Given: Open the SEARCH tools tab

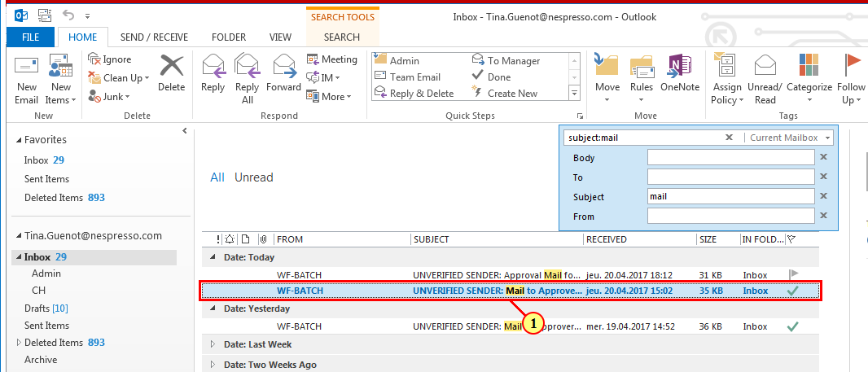Looking at the screenshot, I should (x=342, y=37).
